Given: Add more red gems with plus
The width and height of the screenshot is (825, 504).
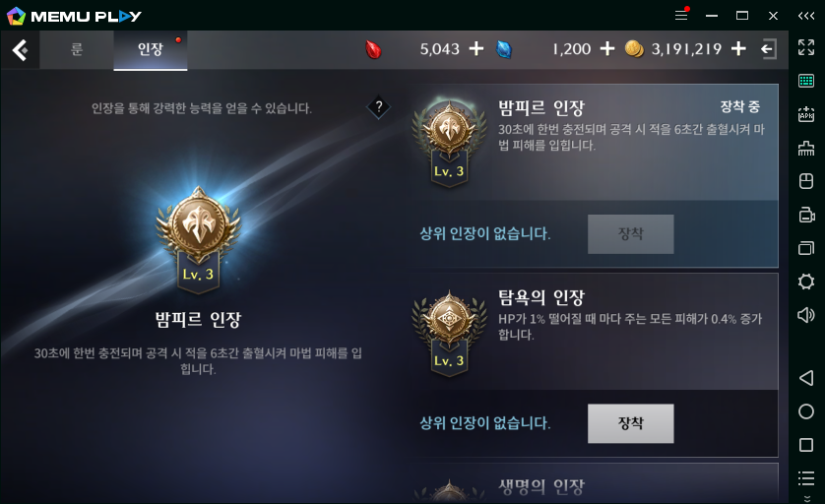Looking at the screenshot, I should tap(476, 49).
